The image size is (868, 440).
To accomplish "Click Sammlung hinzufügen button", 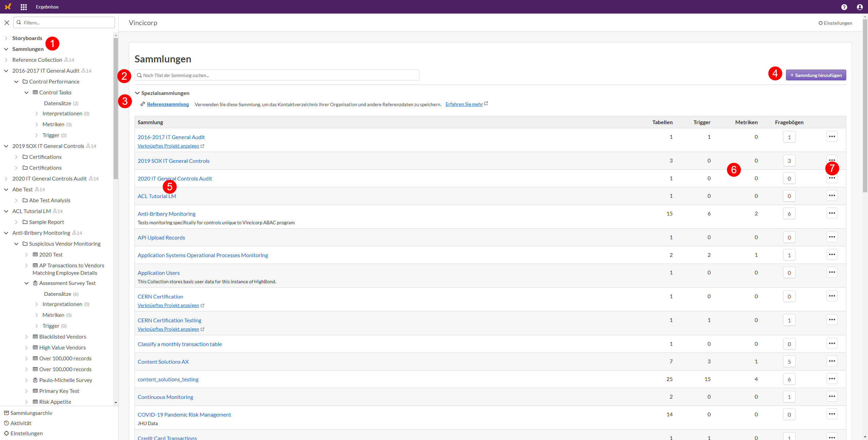I will [816, 75].
